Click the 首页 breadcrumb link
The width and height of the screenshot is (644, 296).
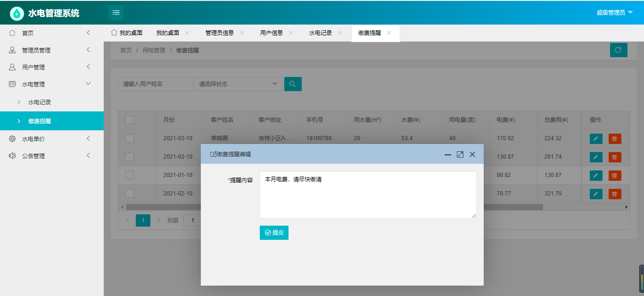pos(126,50)
